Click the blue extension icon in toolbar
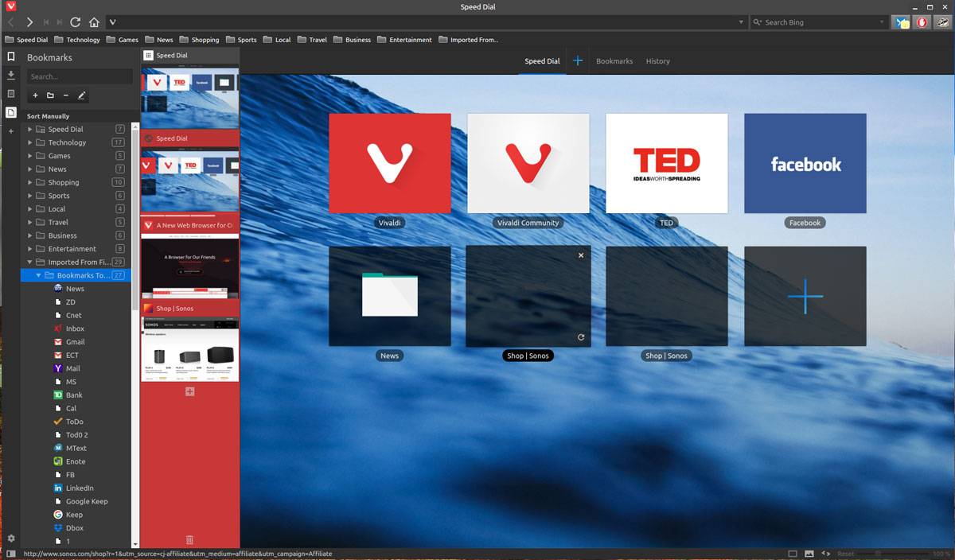Screen dimensions: 955x560 (x=902, y=22)
